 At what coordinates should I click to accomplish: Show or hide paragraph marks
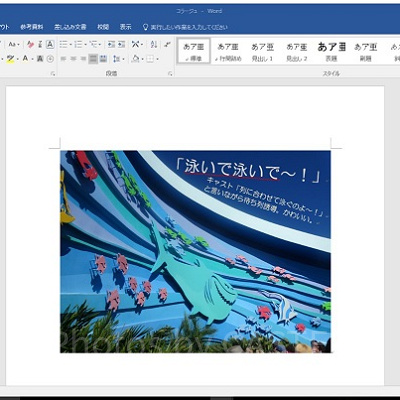[x=168, y=44]
